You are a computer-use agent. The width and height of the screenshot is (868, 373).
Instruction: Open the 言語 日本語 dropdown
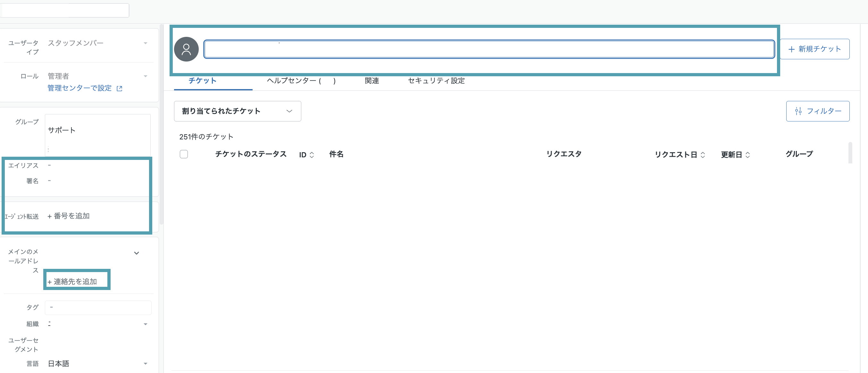click(146, 364)
